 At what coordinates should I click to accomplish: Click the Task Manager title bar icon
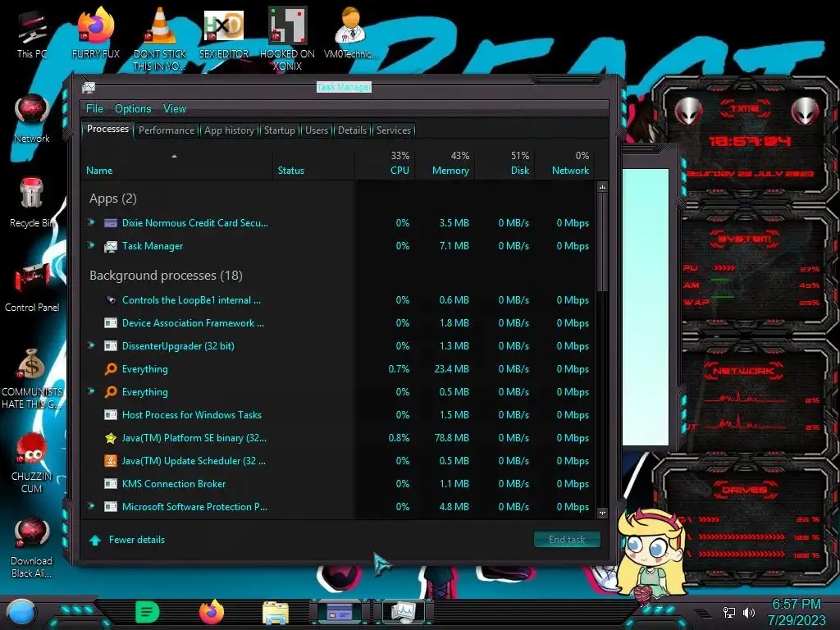(x=89, y=87)
